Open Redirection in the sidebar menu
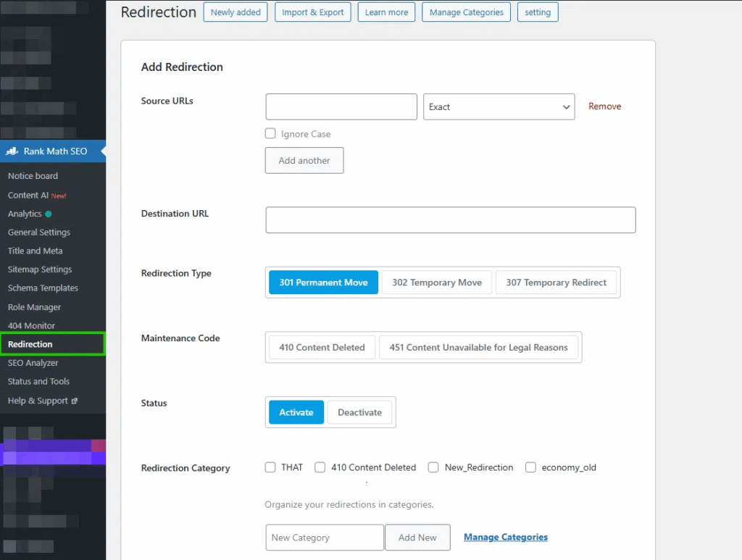 point(30,344)
